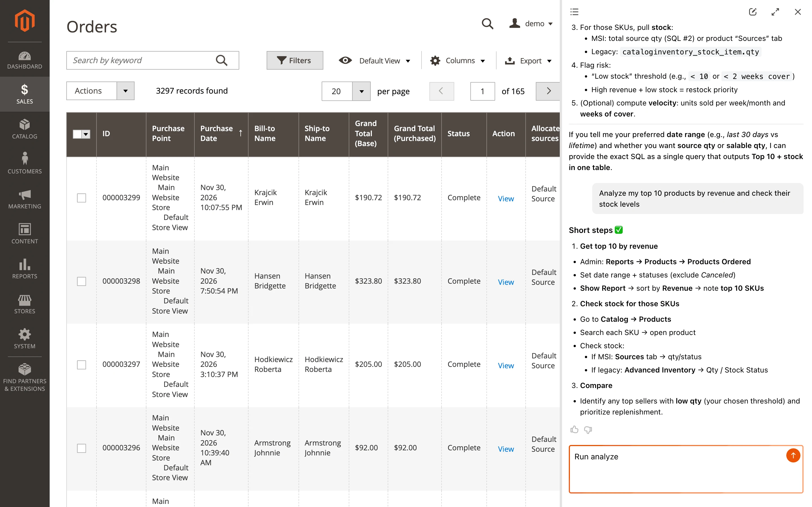Send the 'Run analyze' chat message
Screen dimensions: 812x507
pos(793,455)
